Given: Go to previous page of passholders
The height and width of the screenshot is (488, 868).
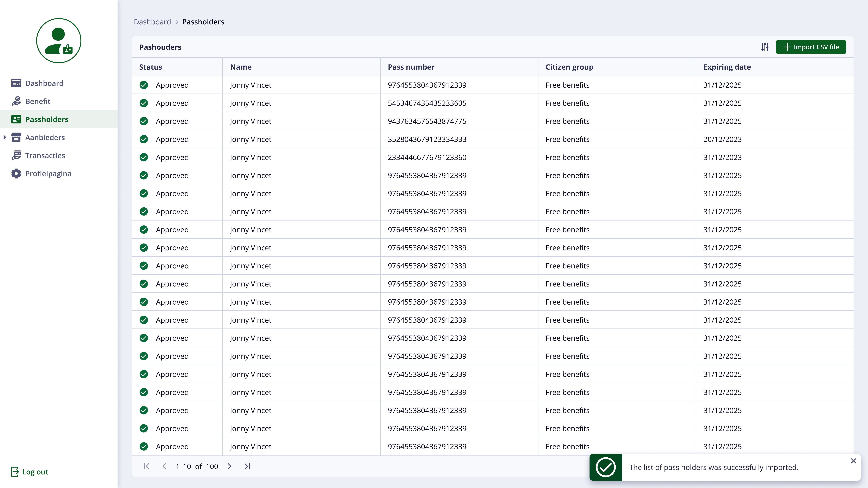Looking at the screenshot, I should point(164,466).
